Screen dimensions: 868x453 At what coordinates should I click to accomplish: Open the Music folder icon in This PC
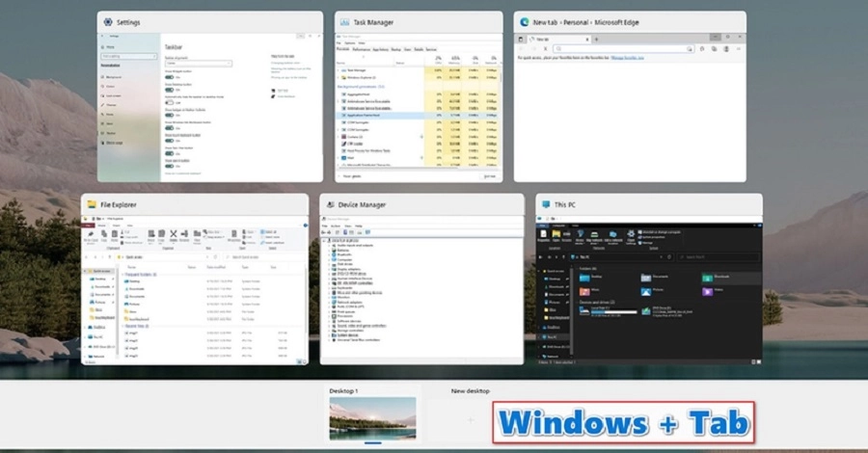(x=584, y=291)
